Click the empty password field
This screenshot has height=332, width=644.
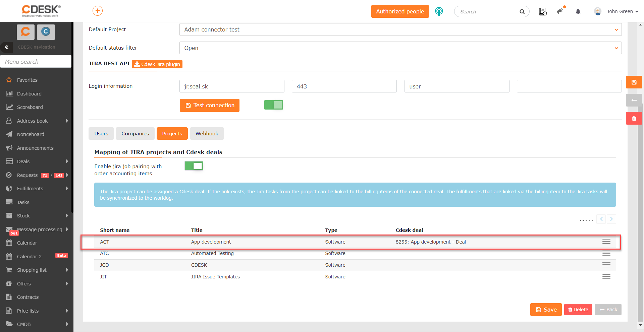point(569,86)
